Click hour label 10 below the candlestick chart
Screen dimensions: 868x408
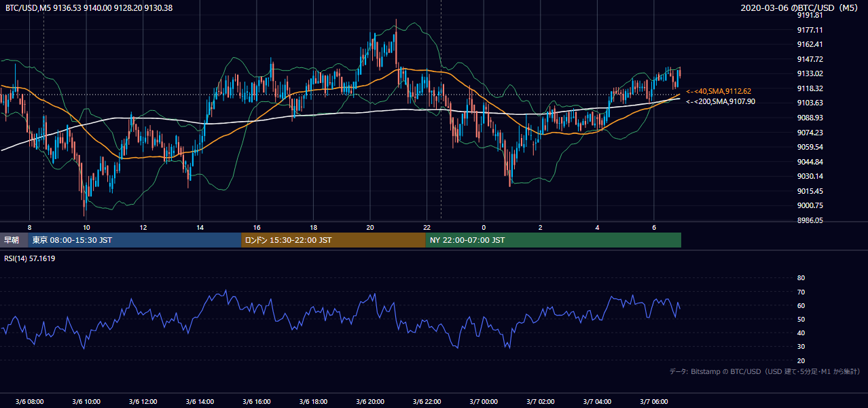click(86, 227)
